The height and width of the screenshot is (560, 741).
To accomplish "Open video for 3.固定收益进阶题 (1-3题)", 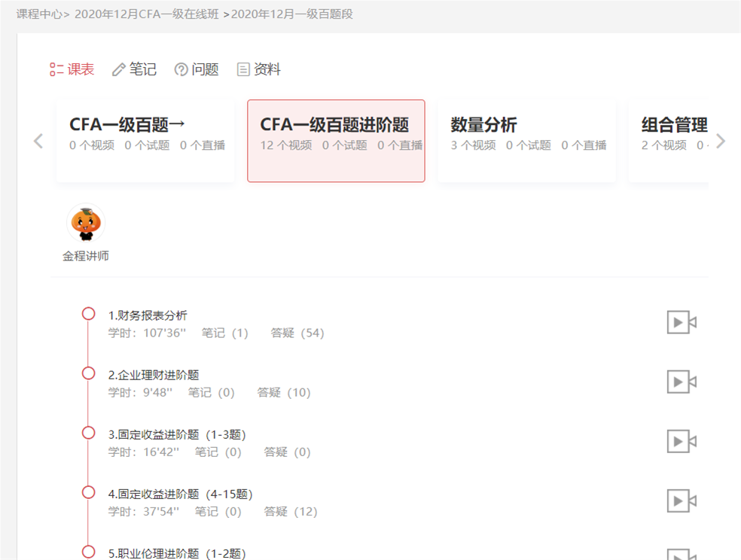I will click(x=682, y=441).
